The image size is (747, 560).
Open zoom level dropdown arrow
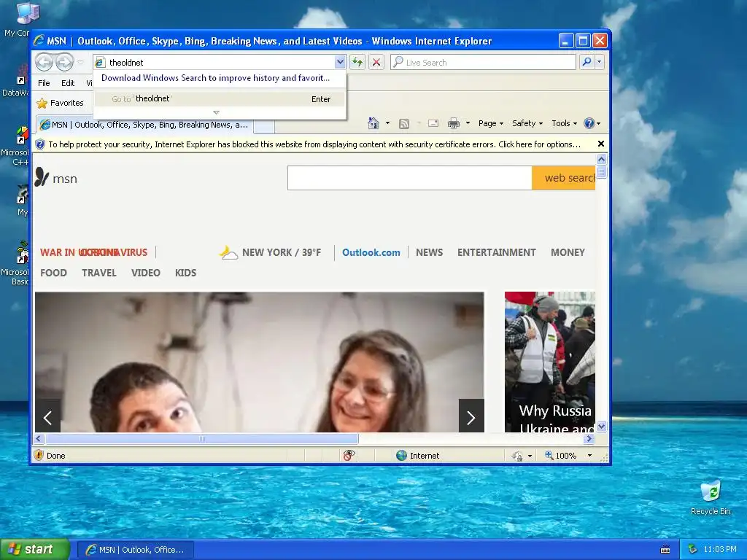[x=589, y=456]
